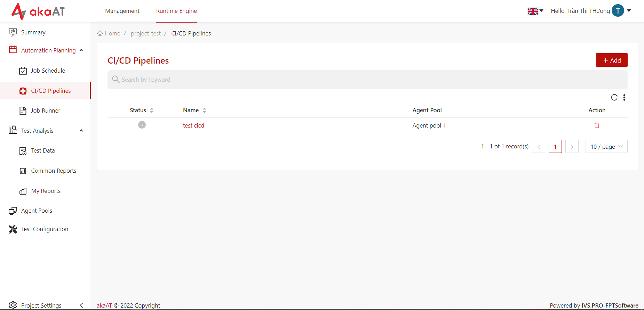Image resolution: width=644 pixels, height=310 pixels.
Task: Focus the Search by keyword field
Action: tap(367, 80)
